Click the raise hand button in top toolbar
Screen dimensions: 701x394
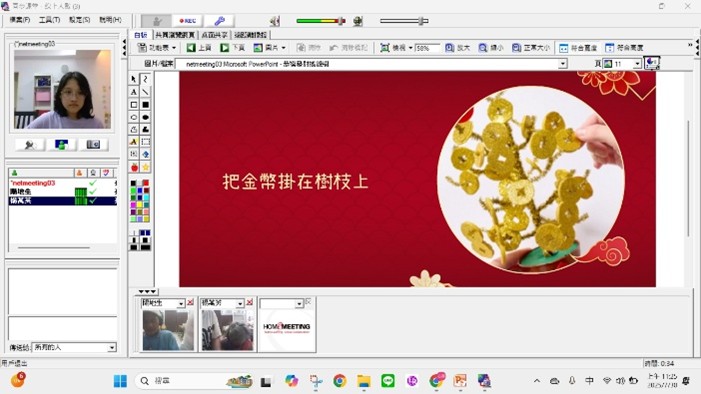click(x=156, y=21)
